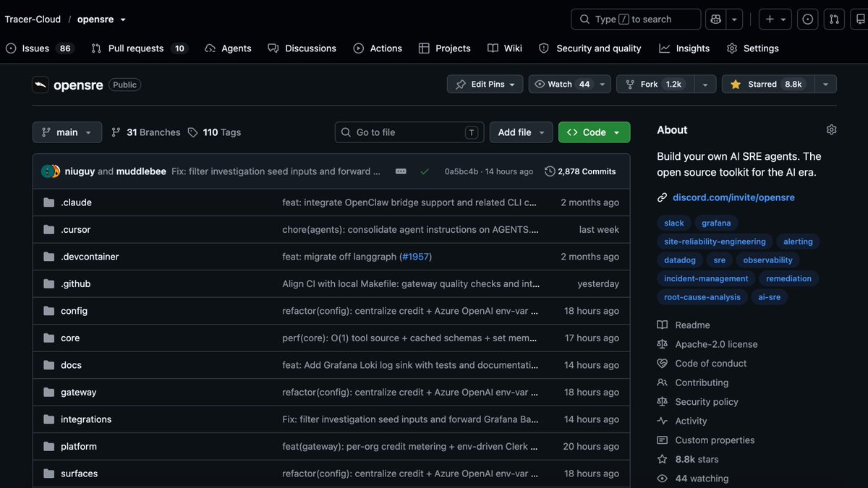868x488 pixels.
Task: Expand the Fork options caret
Action: [x=705, y=85]
